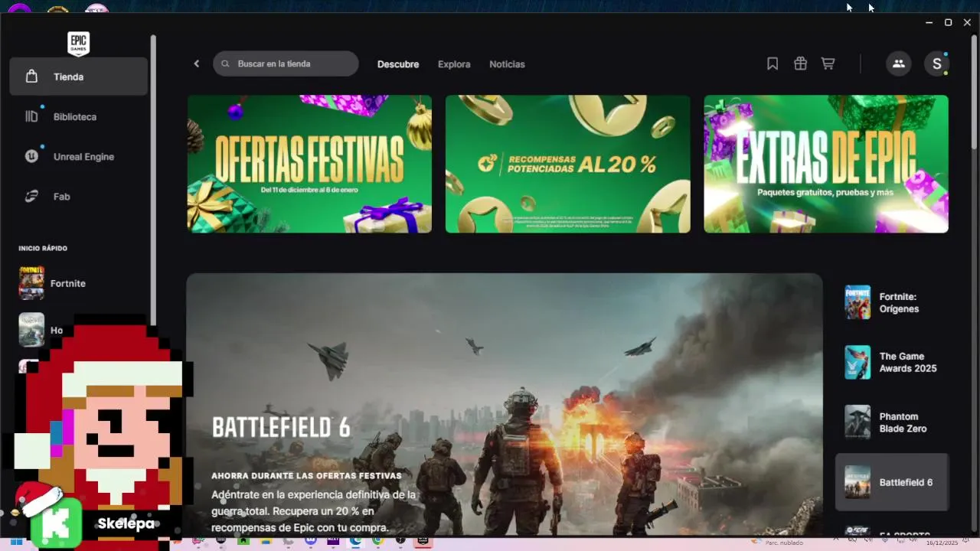Open the Recompensas Potenciadas al 20% banner
The image size is (980, 551).
tap(568, 164)
